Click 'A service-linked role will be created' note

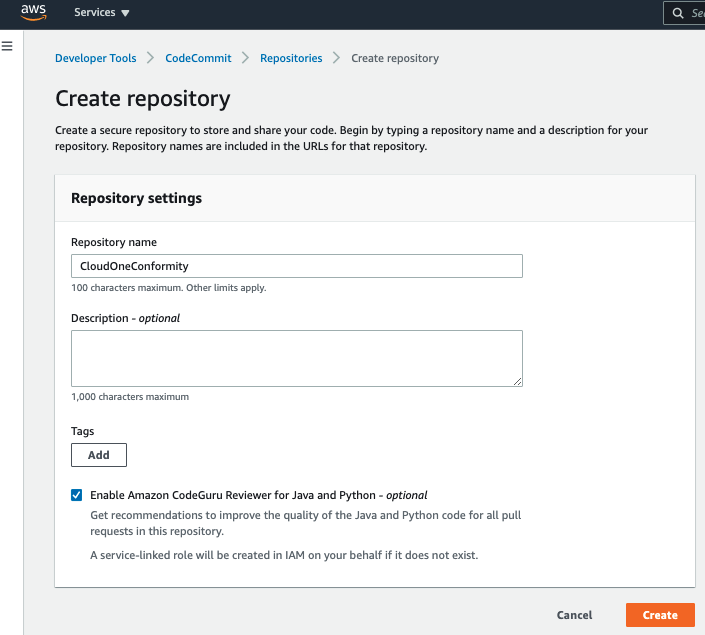tap(284, 555)
